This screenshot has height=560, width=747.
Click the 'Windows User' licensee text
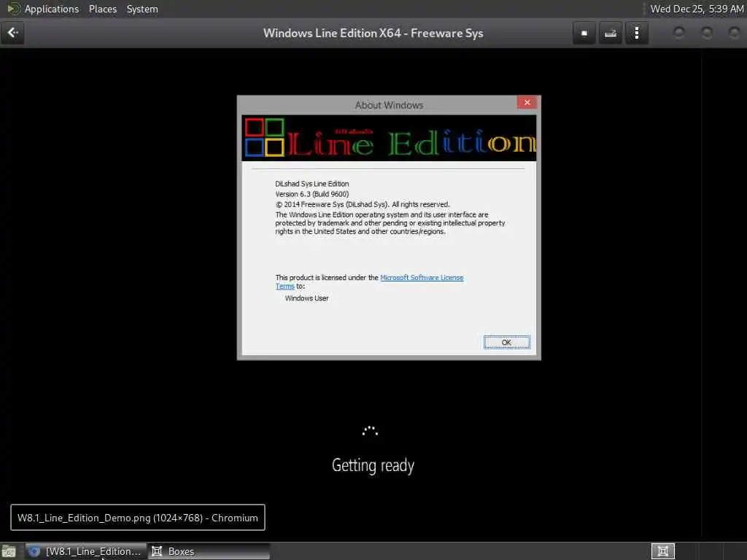pyautogui.click(x=307, y=298)
